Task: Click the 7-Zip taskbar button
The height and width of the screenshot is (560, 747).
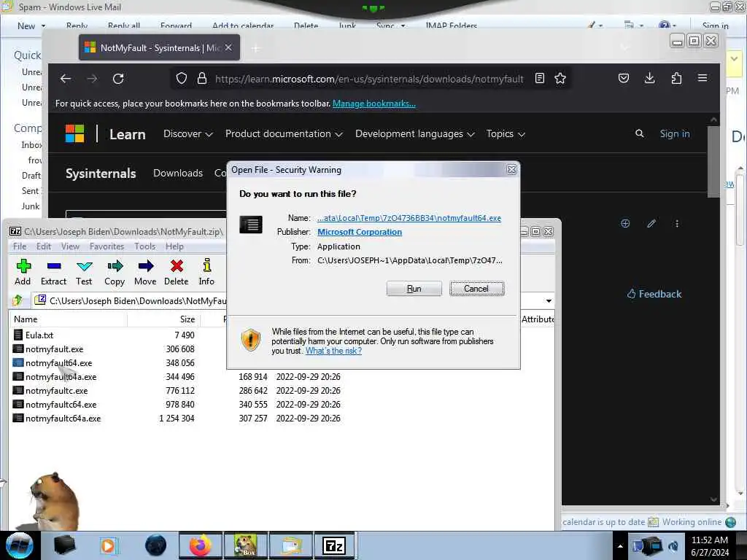Action: (x=334, y=545)
